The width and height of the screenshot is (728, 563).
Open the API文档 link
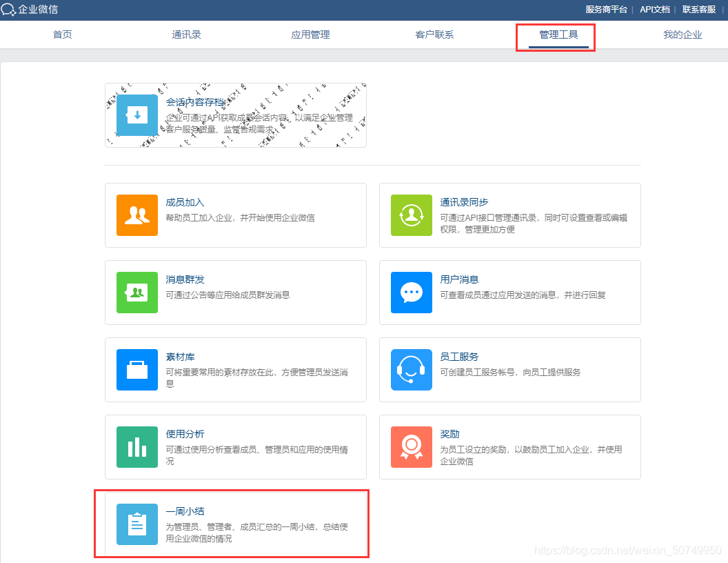(655, 9)
